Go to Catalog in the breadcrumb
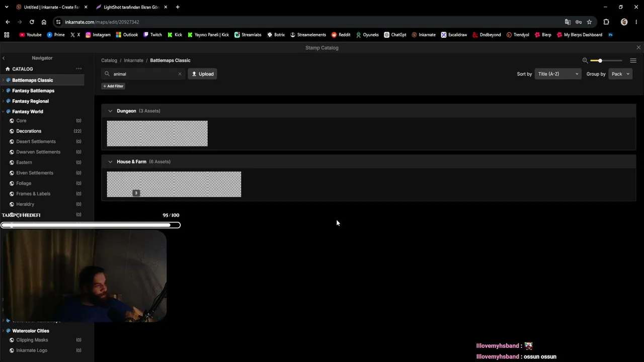Screen dimensions: 644x362 pos(109,60)
